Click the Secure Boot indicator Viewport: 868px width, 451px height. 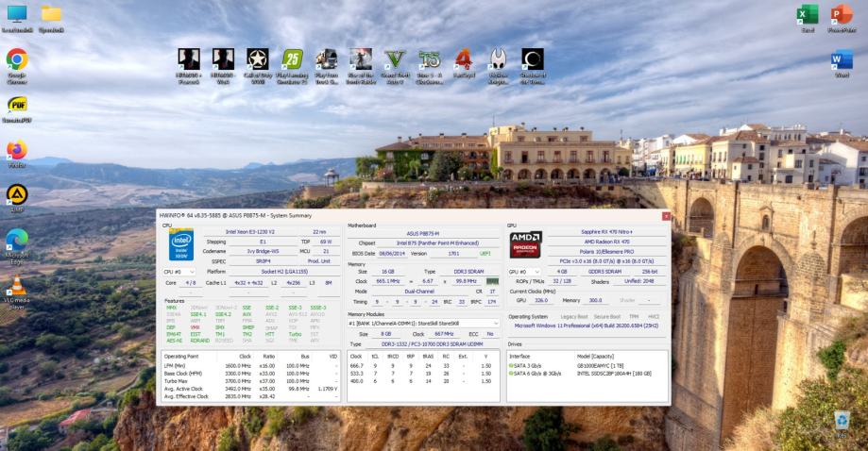[608, 316]
